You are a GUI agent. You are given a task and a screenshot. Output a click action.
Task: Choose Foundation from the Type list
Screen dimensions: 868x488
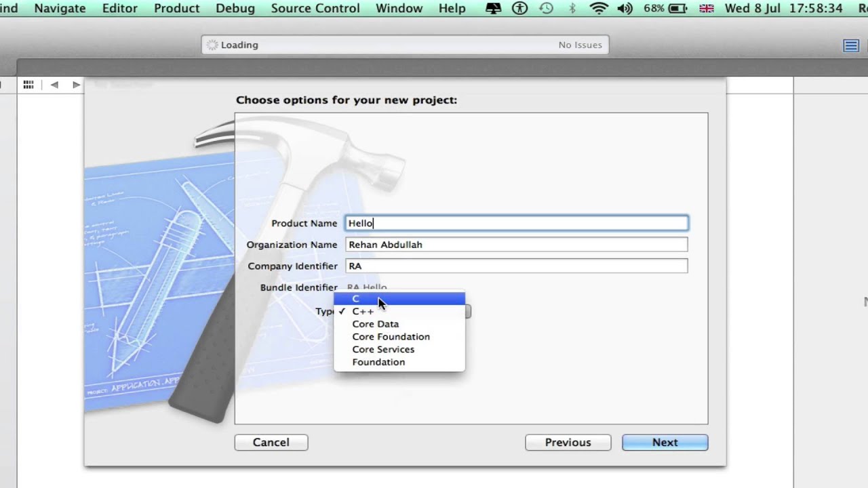399,362
